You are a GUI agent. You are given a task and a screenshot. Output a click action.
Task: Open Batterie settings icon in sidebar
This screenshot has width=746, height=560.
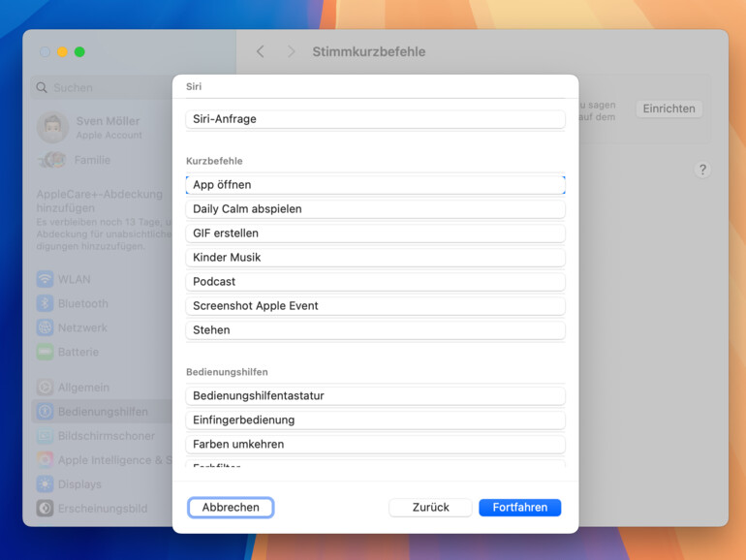coord(45,352)
